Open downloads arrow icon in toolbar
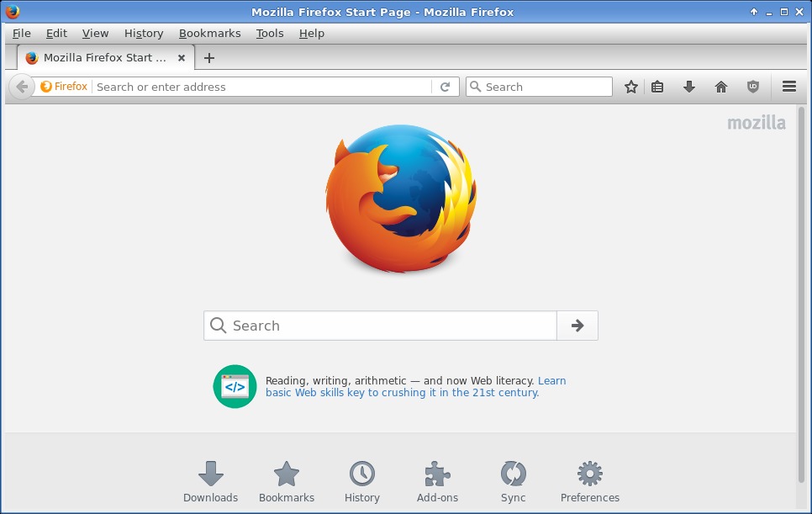This screenshot has width=812, height=514. pos(688,87)
